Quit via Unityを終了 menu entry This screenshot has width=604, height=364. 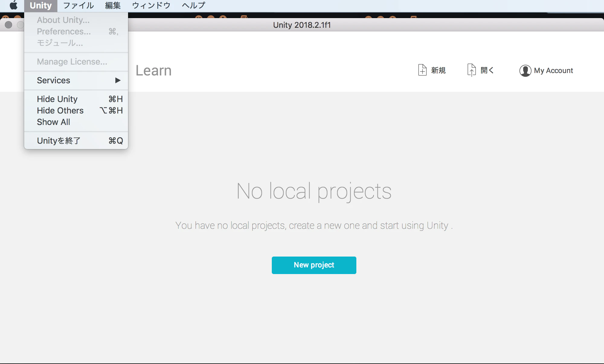[76, 141]
